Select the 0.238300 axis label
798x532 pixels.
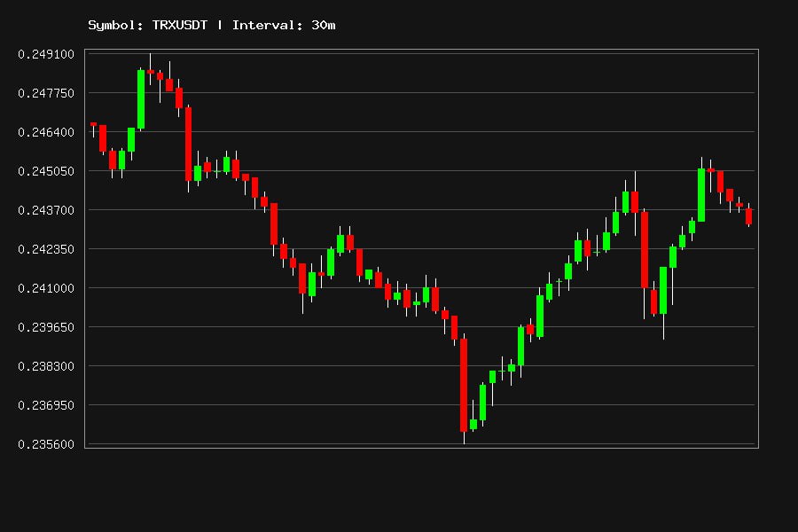click(46, 366)
